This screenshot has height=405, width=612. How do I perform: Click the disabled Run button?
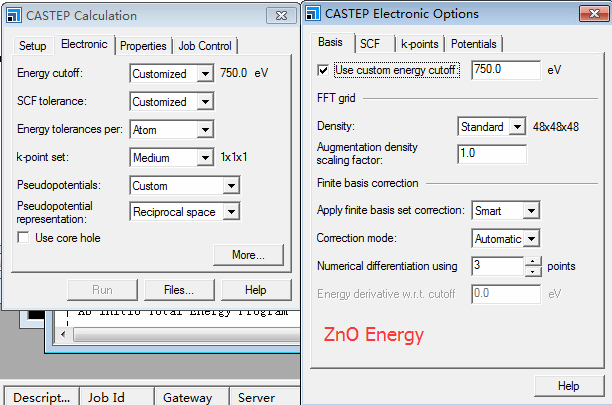(102, 290)
